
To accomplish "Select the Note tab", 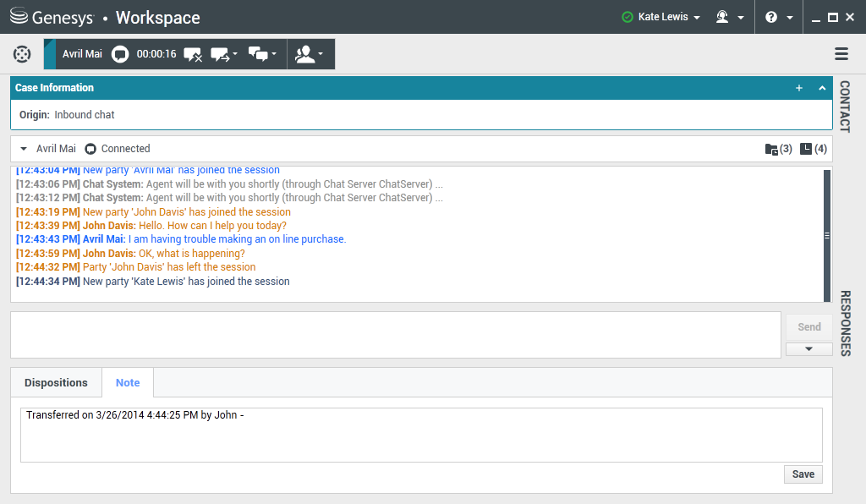I will (x=128, y=382).
